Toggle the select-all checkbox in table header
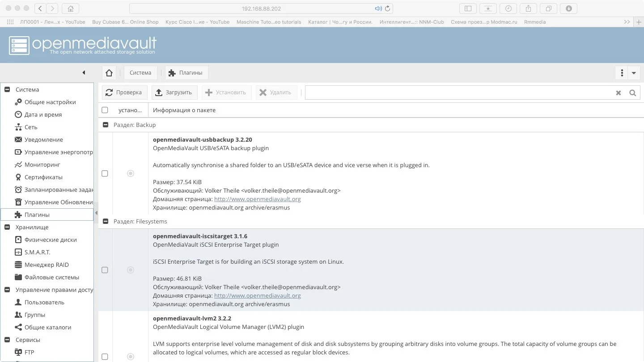Viewport: 644px width, 362px height. pos(105,110)
